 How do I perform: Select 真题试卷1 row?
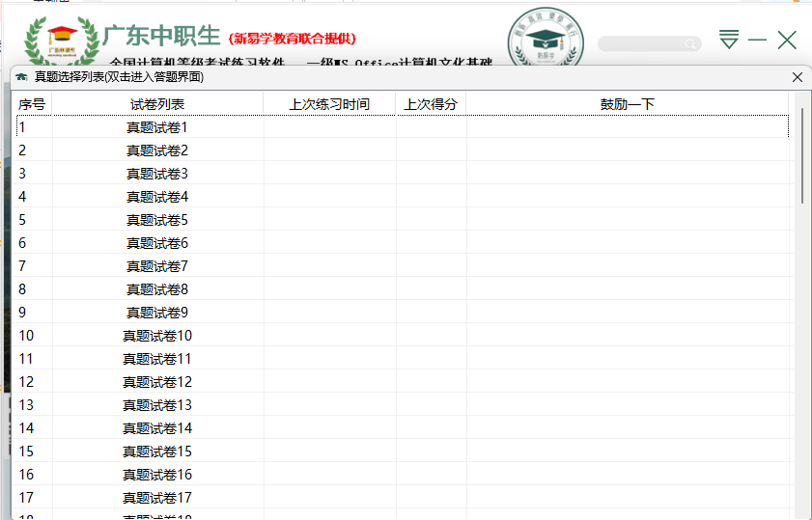pos(403,126)
